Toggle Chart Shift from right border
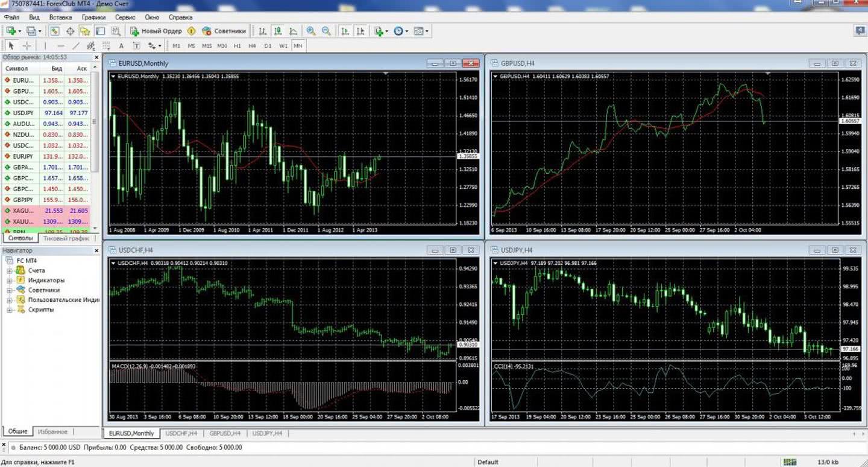868x467 pixels. tap(360, 31)
